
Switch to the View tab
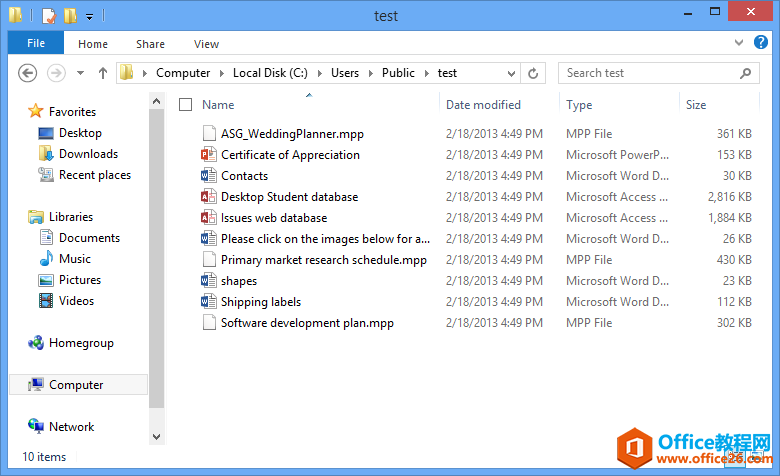coord(206,44)
